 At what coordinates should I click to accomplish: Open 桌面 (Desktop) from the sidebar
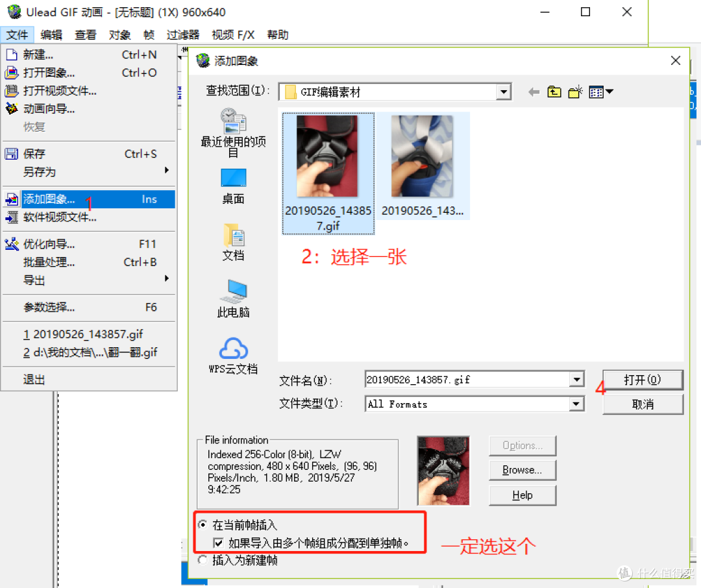click(x=233, y=185)
